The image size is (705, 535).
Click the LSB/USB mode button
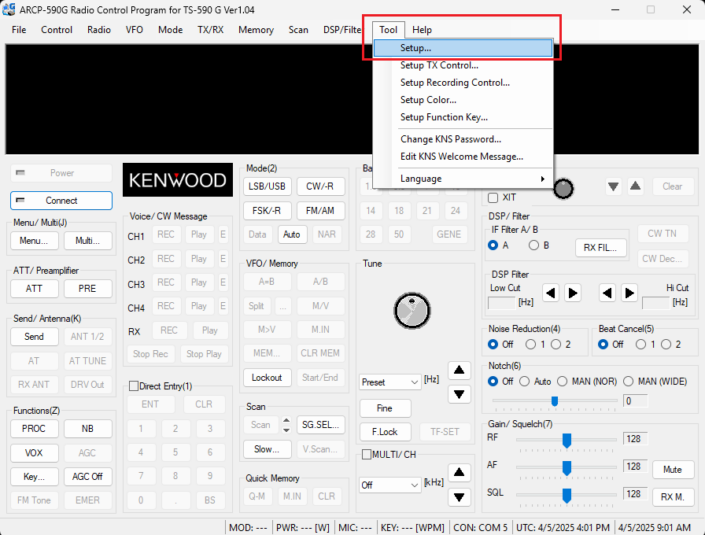pyautogui.click(x=267, y=187)
